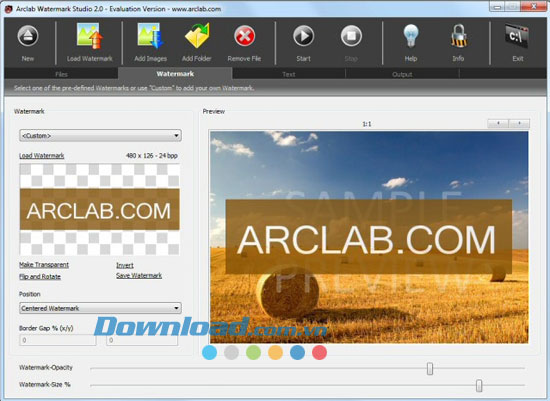Show next preview image with right arrow
The image size is (550, 401).
tap(519, 123)
